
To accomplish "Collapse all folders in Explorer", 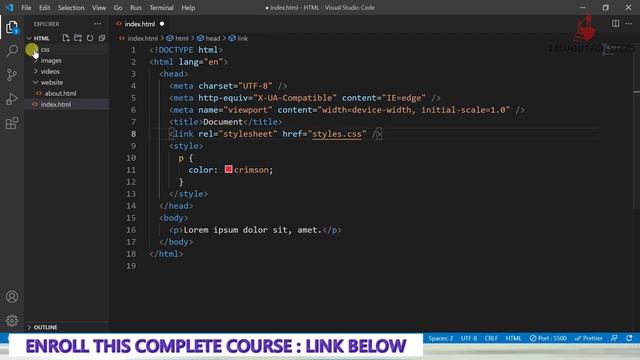I will pos(102,38).
